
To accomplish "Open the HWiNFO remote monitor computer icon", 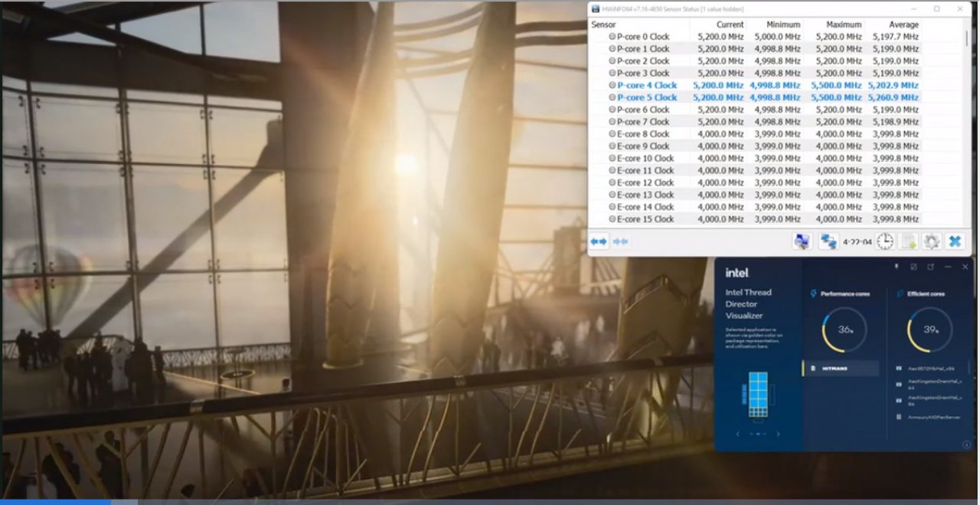I will (802, 241).
